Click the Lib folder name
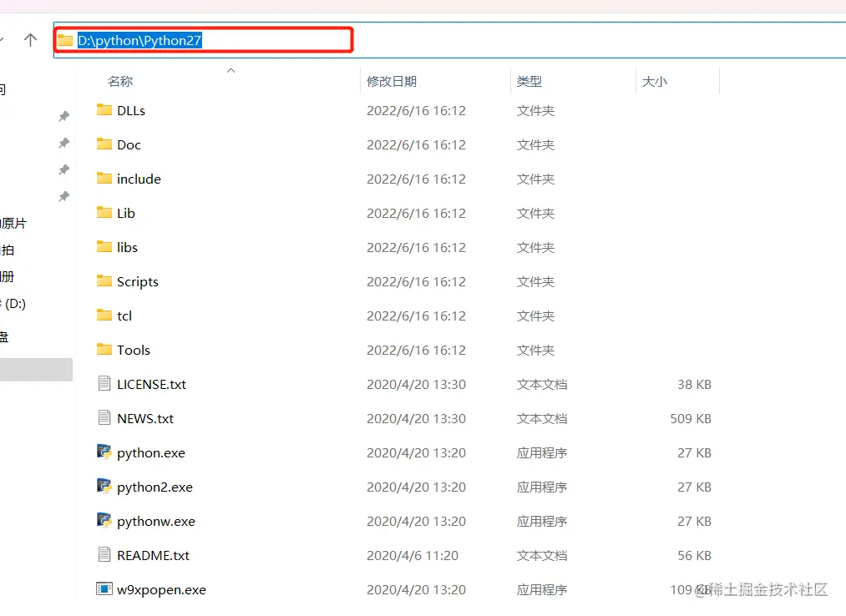The height and width of the screenshot is (616, 846). (126, 213)
